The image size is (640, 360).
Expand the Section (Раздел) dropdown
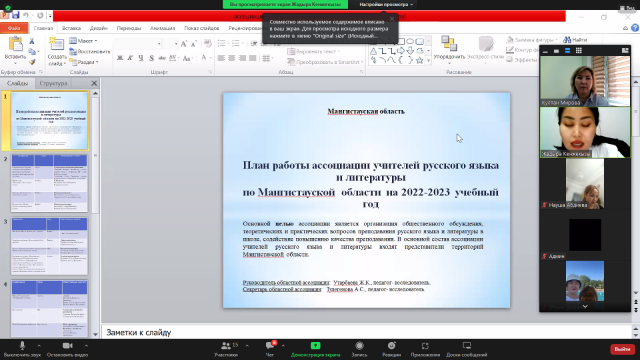click(x=84, y=62)
